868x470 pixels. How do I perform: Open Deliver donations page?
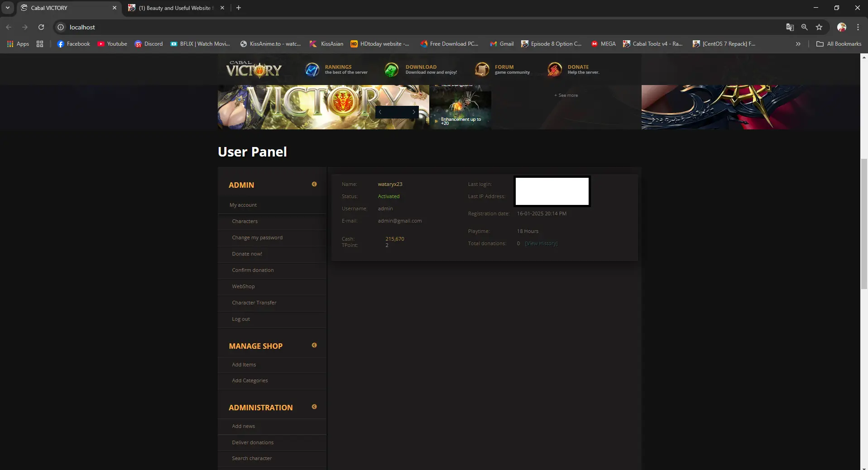click(253, 442)
